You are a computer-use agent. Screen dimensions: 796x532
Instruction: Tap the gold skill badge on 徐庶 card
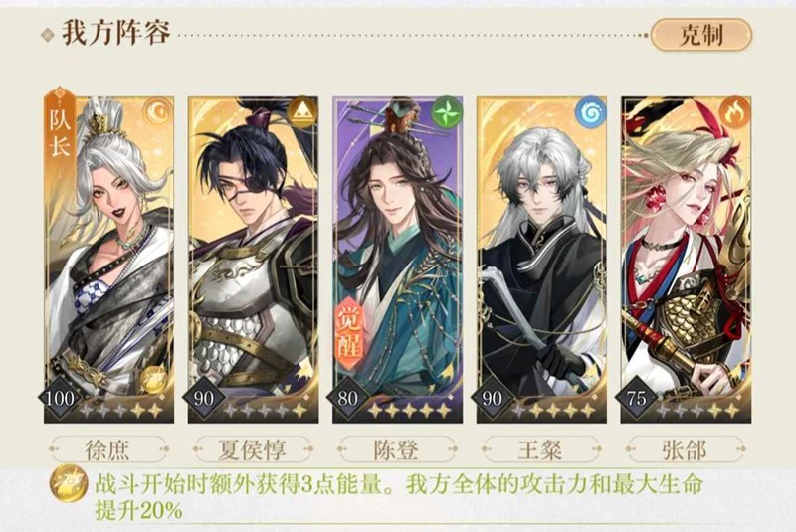(153, 379)
